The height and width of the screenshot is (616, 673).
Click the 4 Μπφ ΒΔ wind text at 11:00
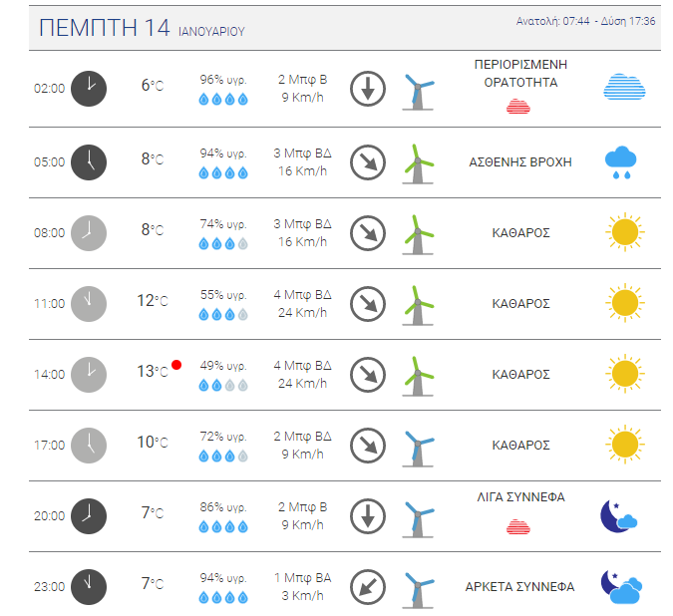pyautogui.click(x=302, y=295)
